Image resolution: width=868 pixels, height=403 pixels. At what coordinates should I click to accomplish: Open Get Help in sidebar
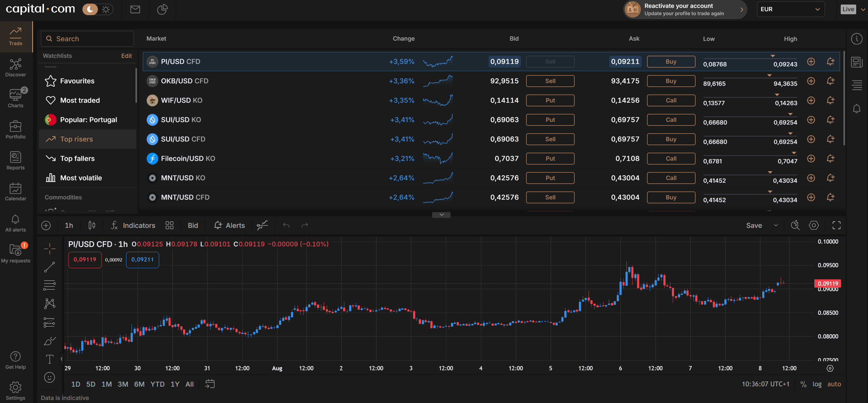pyautogui.click(x=15, y=360)
